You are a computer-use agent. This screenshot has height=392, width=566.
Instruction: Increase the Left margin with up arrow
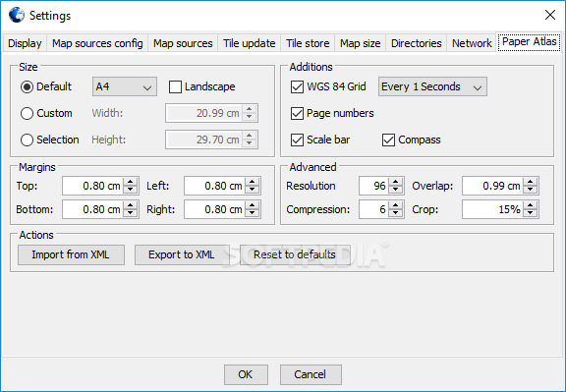point(253,182)
